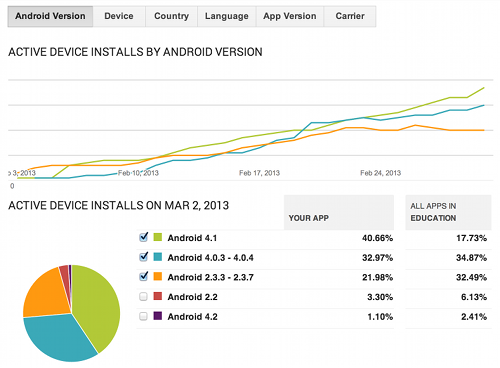Select the Language tab
The height and width of the screenshot is (368, 500).
click(227, 16)
